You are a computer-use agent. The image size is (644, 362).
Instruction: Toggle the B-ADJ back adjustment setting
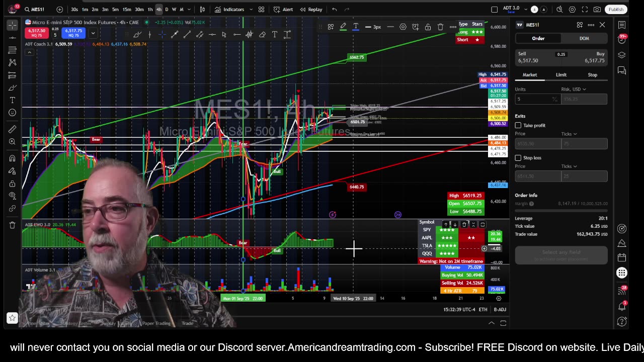500,310
